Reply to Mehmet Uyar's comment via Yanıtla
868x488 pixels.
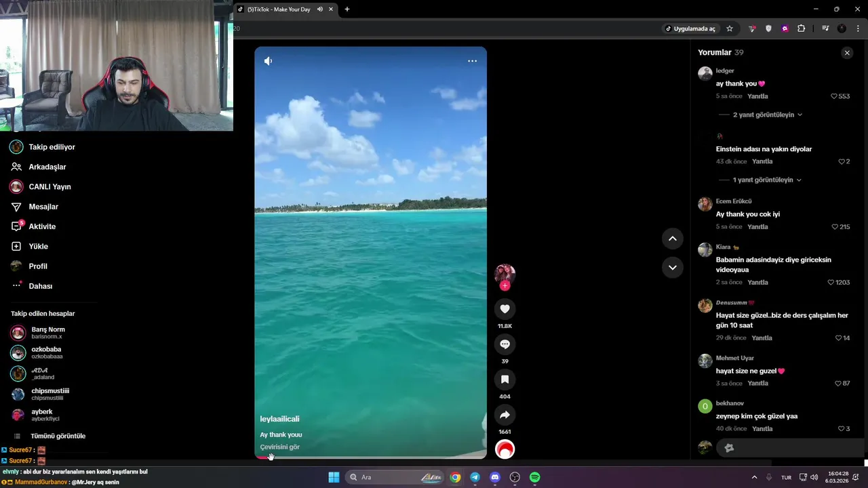(757, 383)
